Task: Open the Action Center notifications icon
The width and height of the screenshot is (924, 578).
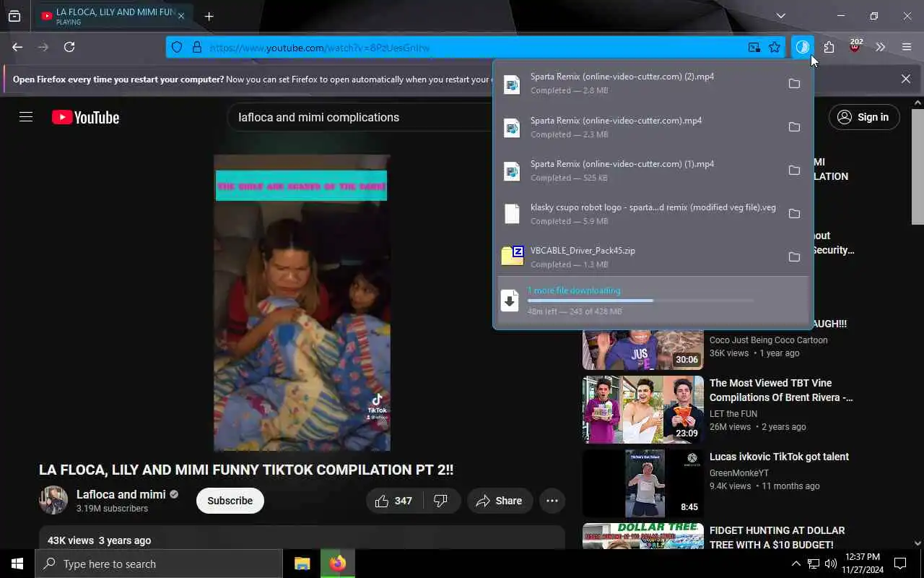Action: 900,564
